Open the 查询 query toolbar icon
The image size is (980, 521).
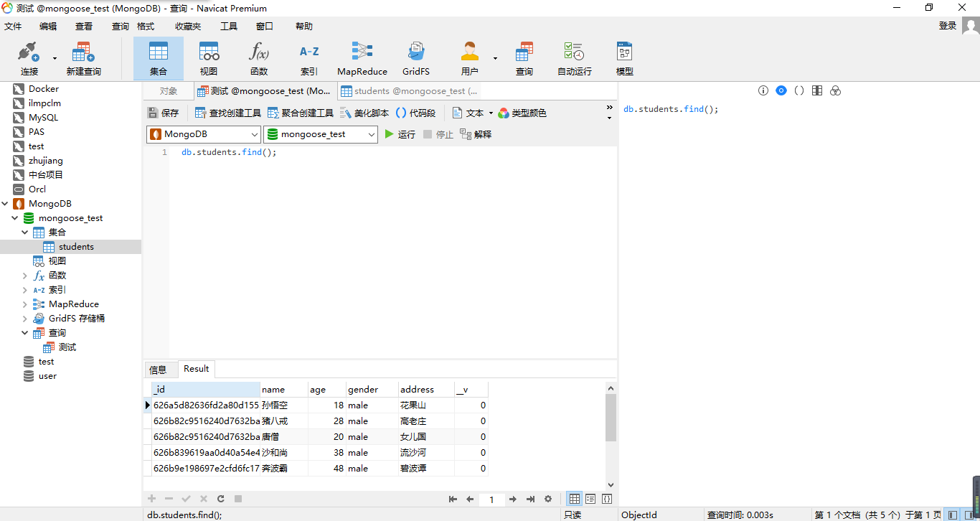pyautogui.click(x=524, y=59)
